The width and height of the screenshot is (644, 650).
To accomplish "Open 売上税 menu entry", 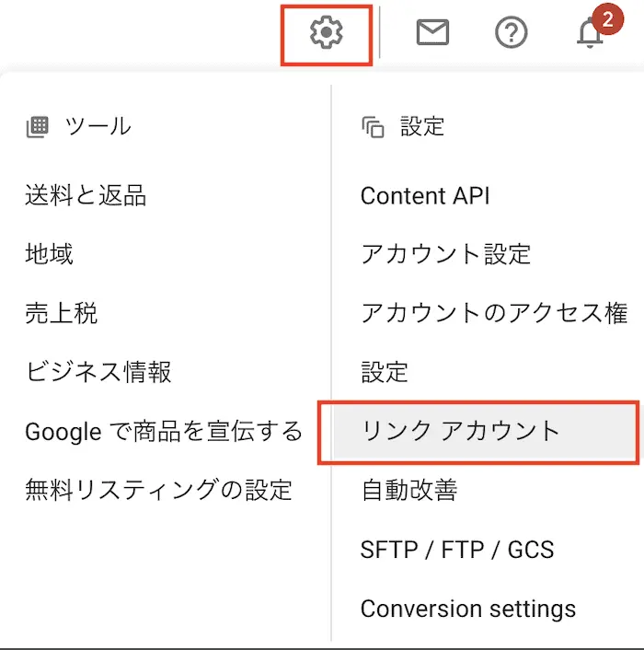I will click(x=62, y=312).
